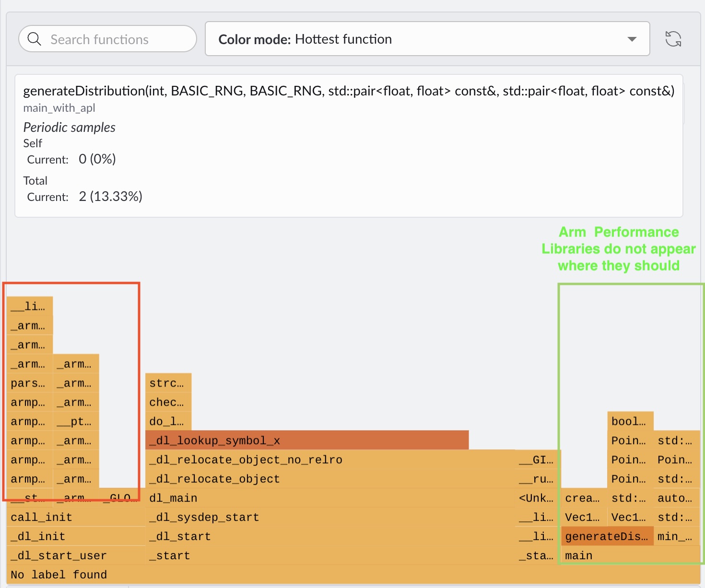Click the Vec1... frame above generateDis...

tap(581, 517)
